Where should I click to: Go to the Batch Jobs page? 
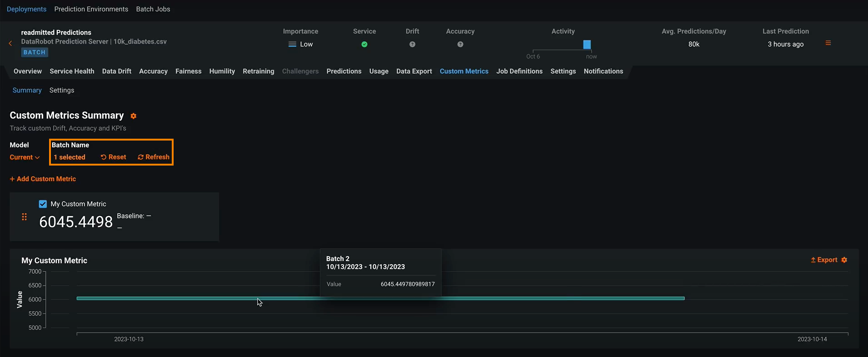pos(153,9)
